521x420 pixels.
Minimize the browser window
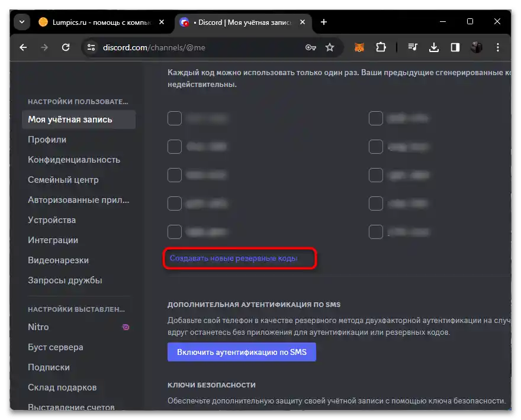pos(443,21)
